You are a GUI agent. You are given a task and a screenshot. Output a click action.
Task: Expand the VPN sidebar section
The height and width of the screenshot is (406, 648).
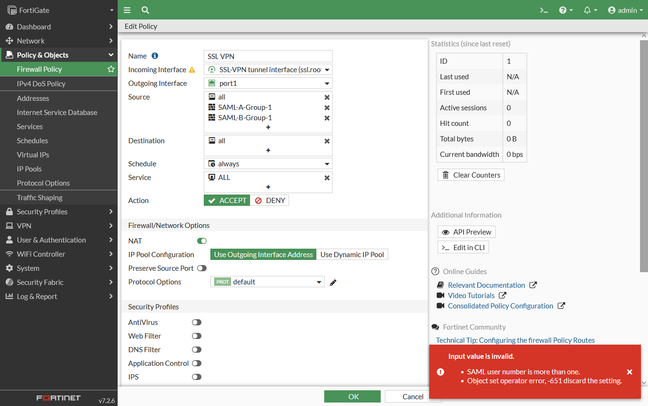click(24, 226)
